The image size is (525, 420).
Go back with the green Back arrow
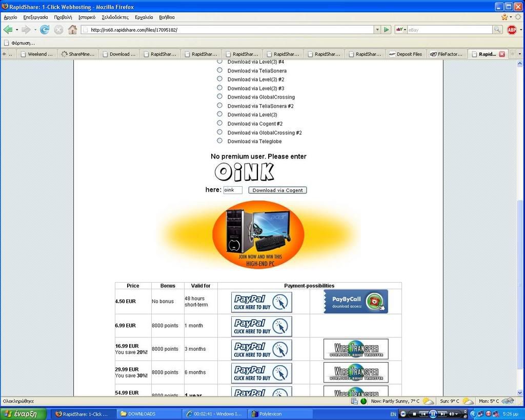8,30
